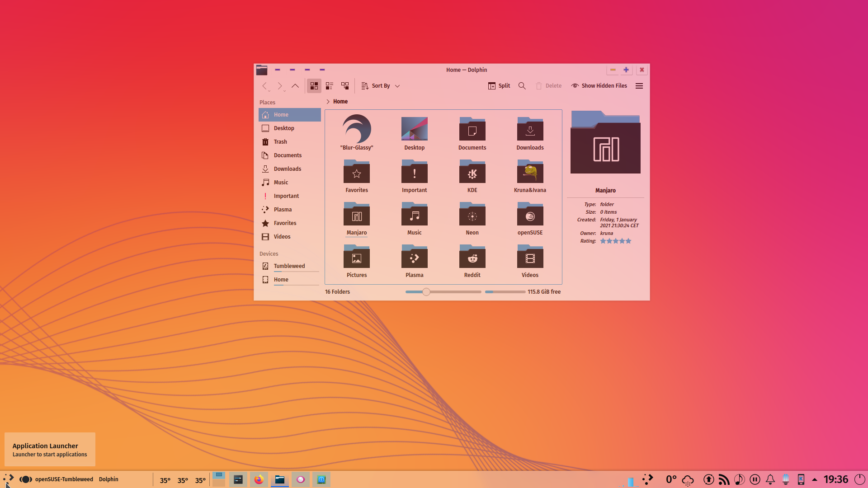Select the KDE folder icon
The height and width of the screenshot is (488, 868).
click(472, 172)
